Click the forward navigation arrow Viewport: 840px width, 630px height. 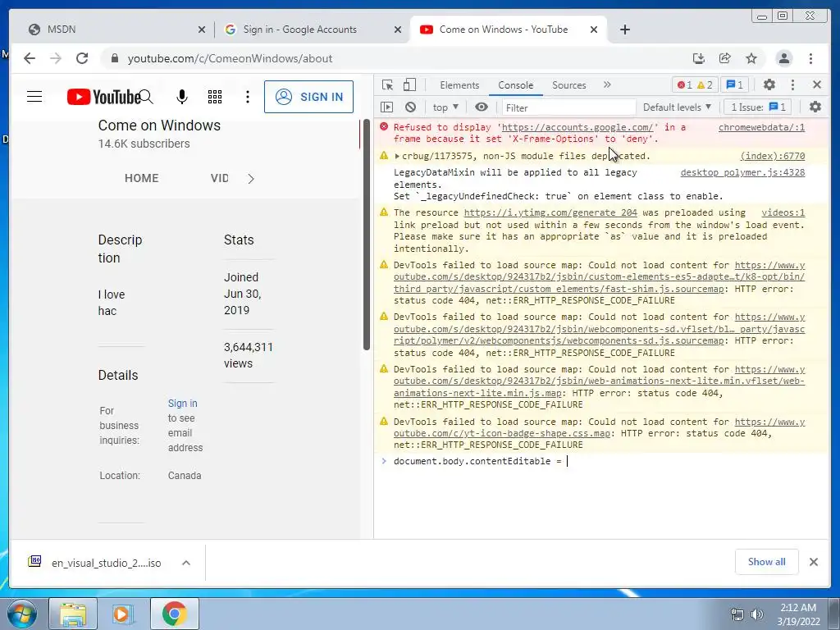[x=56, y=58]
